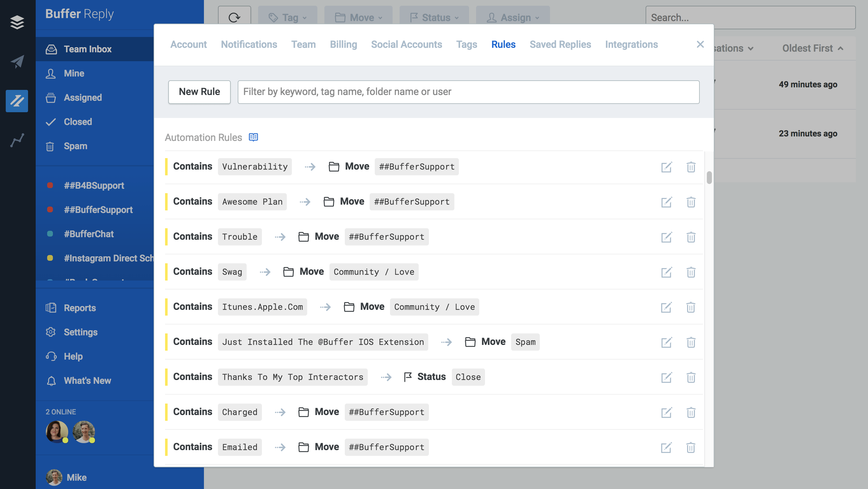Click the New Rule button
This screenshot has height=489, width=868.
[199, 92]
